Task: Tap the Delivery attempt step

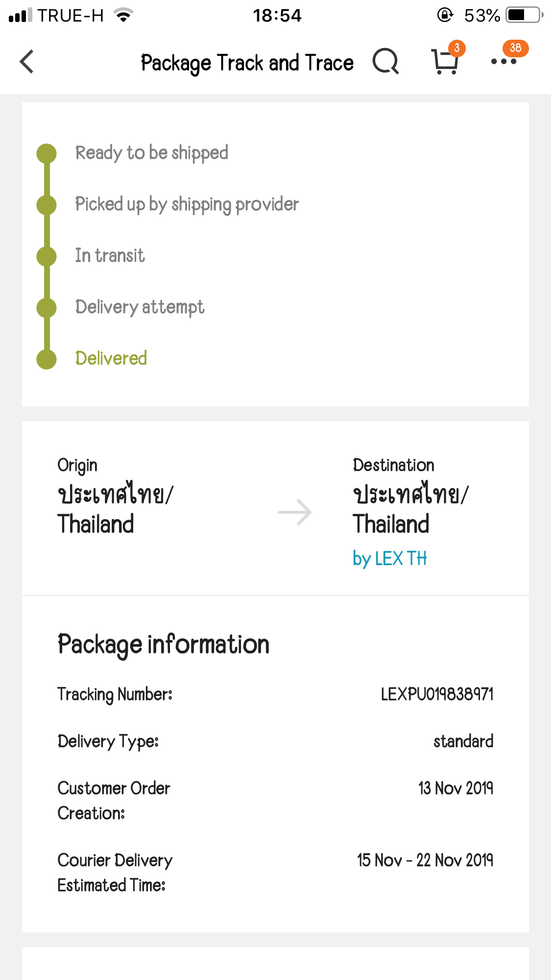Action: pos(140,307)
